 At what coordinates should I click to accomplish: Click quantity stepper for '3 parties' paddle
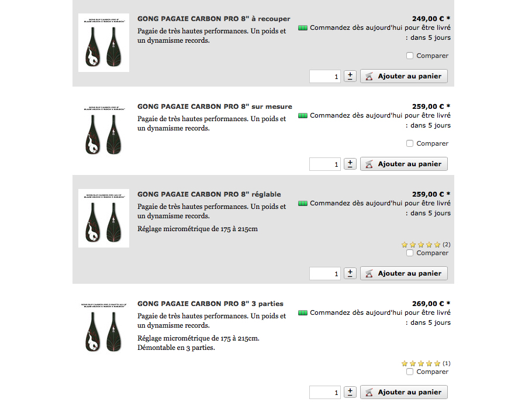point(350,392)
